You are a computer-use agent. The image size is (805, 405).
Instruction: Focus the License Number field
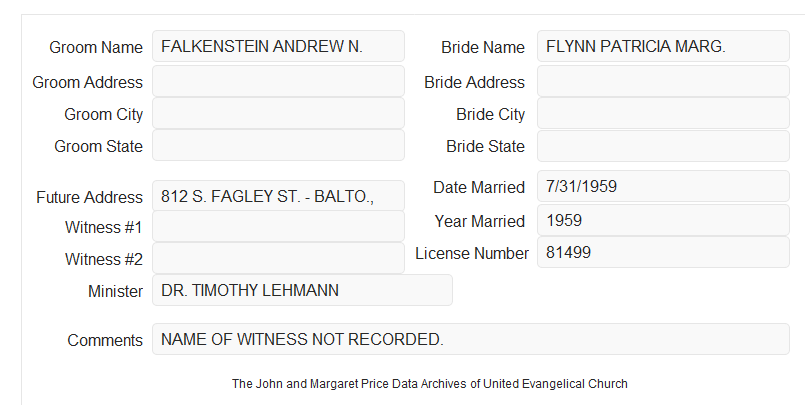click(x=663, y=252)
